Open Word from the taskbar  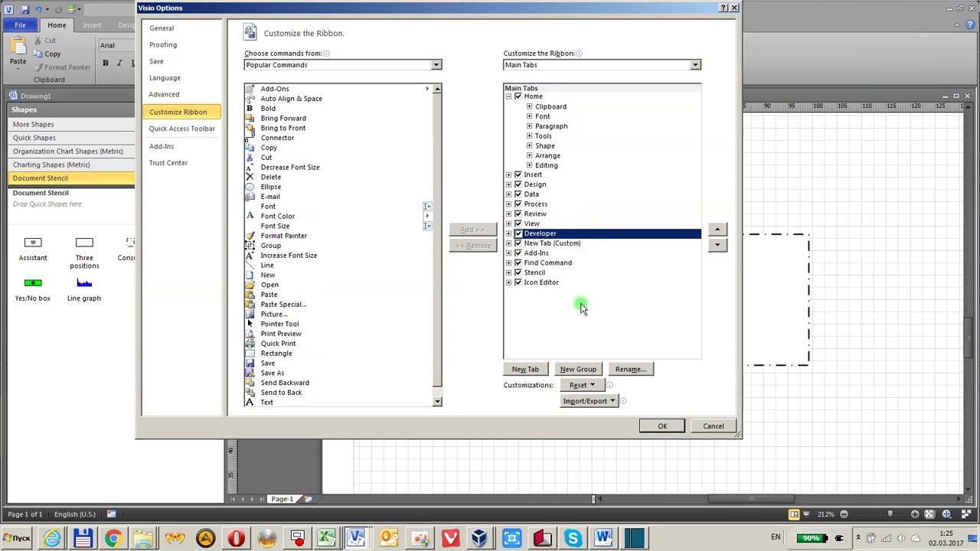[x=603, y=539]
